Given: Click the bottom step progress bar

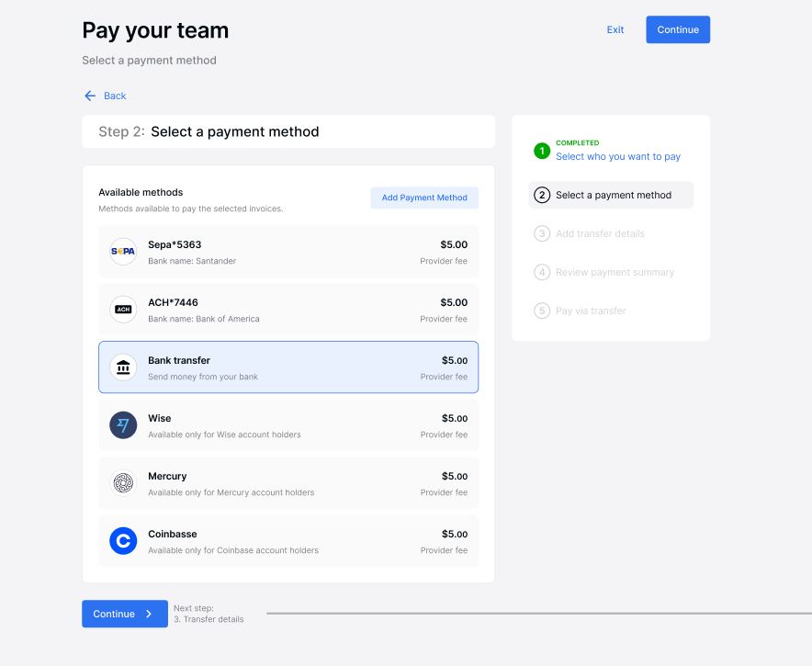Looking at the screenshot, I should (x=538, y=613).
